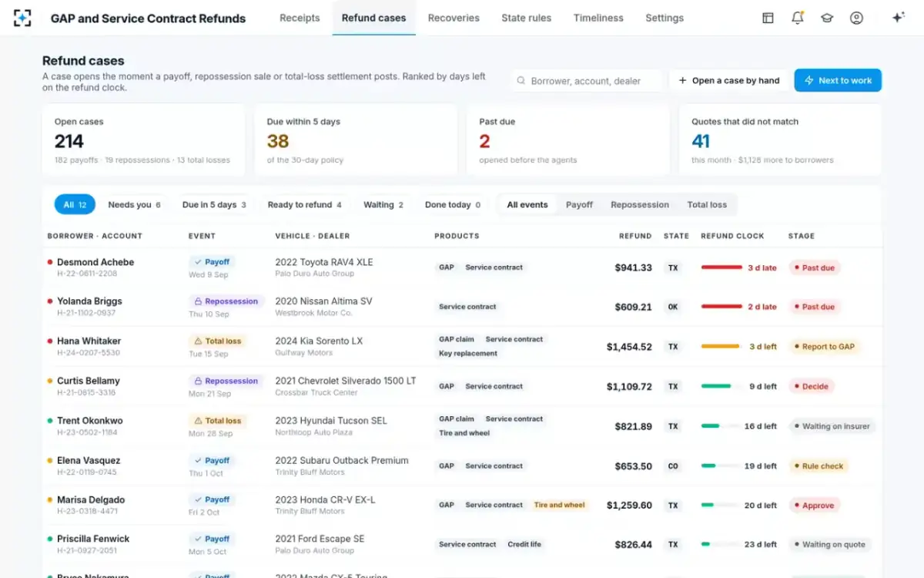Sort by the Refund column header
Image resolution: width=924 pixels, height=578 pixels.
(x=635, y=236)
